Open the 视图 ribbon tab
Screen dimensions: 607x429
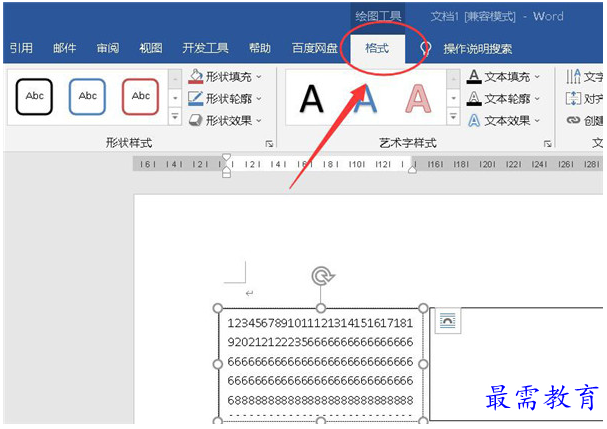[151, 48]
